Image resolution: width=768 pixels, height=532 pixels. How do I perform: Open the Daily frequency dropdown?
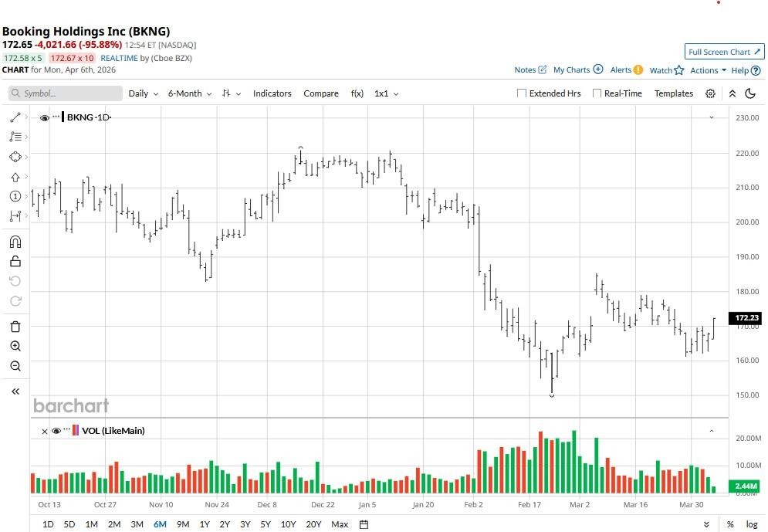point(143,93)
